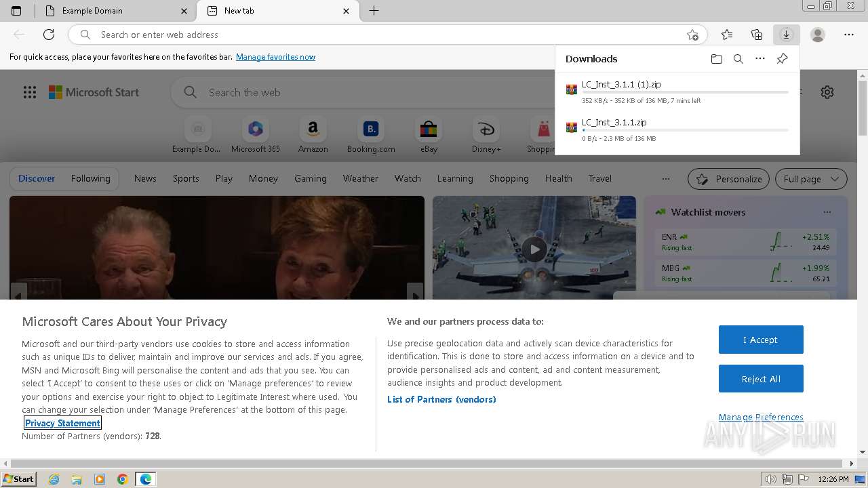Focus the address bar search field
The height and width of the screenshot is (488, 868).
click(x=388, y=35)
